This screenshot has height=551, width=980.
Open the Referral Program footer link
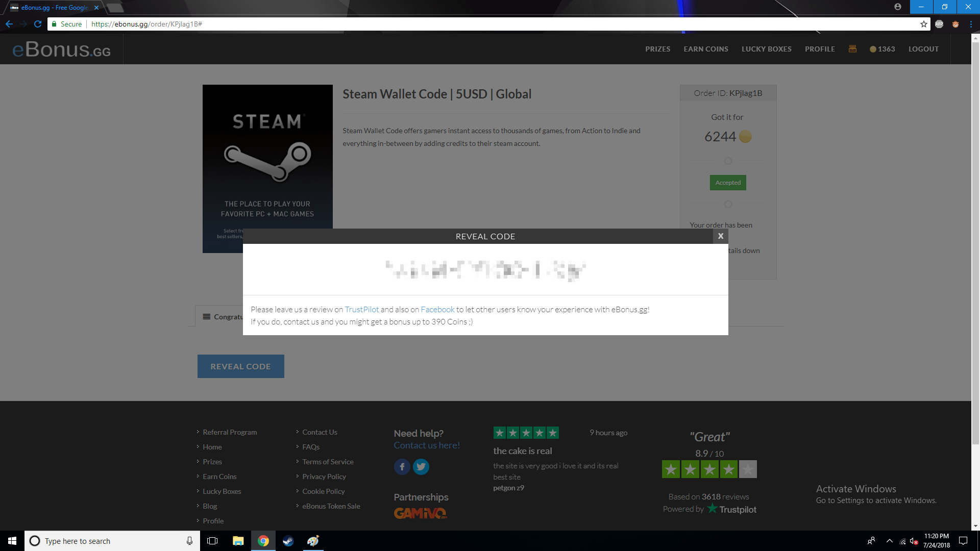pos(230,432)
